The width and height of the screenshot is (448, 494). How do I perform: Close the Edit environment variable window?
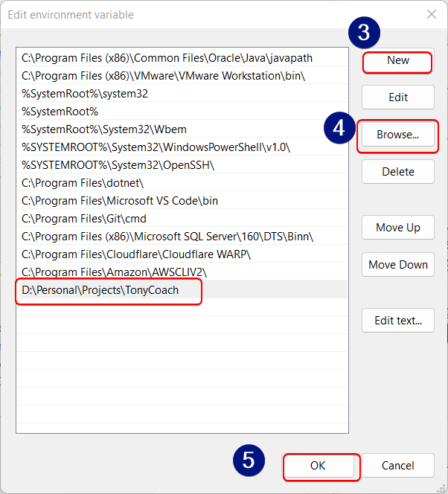click(431, 14)
